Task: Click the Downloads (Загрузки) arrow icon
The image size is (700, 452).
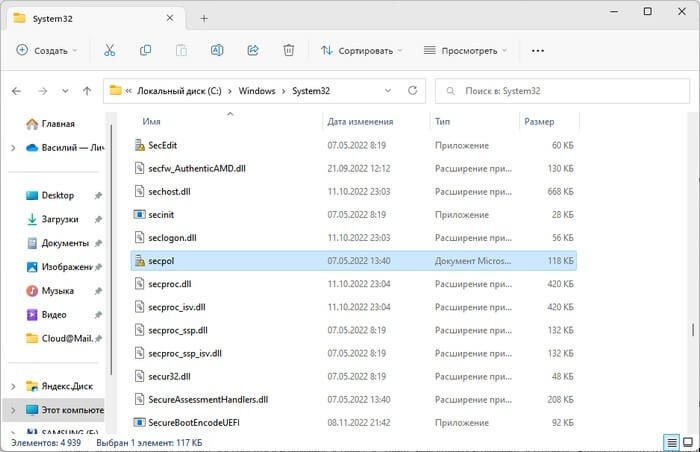Action: coord(32,219)
